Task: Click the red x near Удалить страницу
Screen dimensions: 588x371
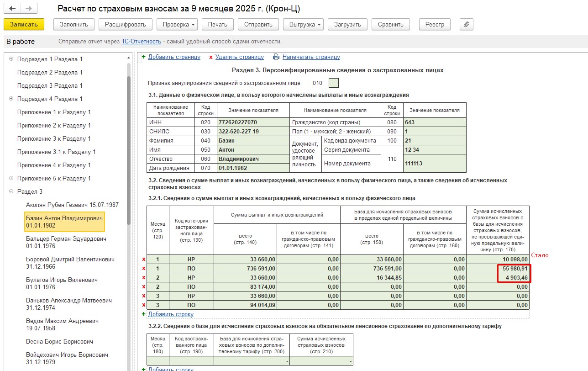Action: pos(210,57)
